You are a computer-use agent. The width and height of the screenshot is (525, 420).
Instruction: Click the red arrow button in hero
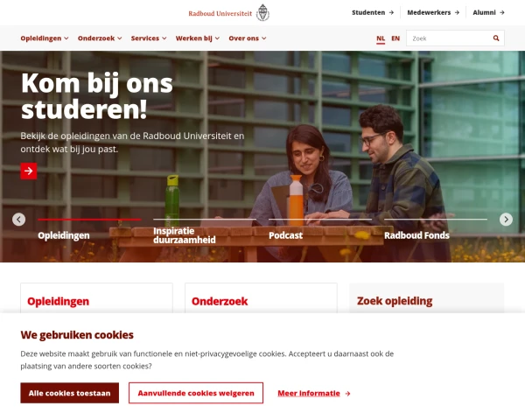29,171
